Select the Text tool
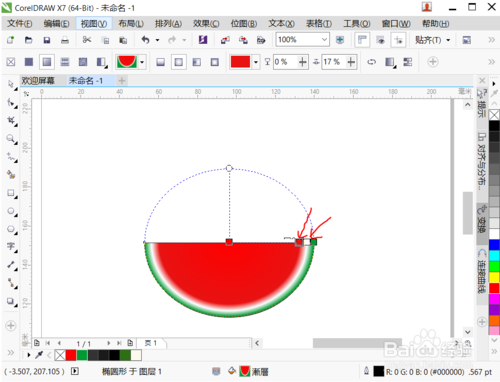500x382 pixels. point(11,246)
